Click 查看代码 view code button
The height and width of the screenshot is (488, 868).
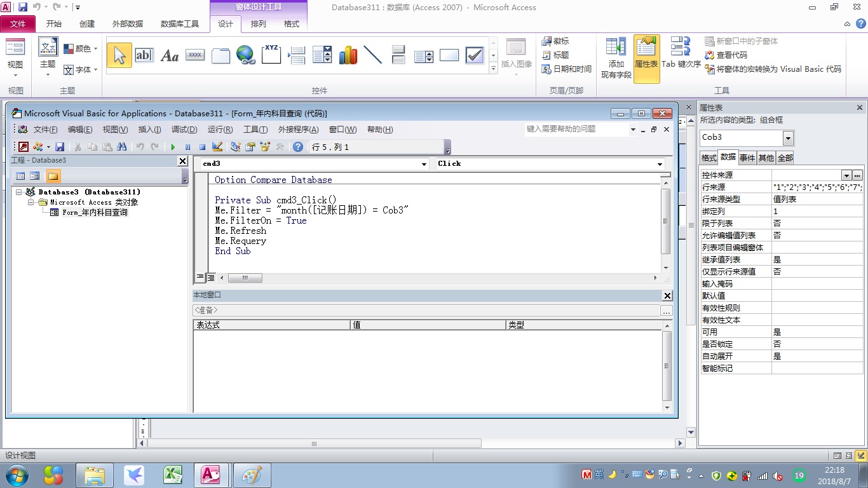pyautogui.click(x=726, y=55)
